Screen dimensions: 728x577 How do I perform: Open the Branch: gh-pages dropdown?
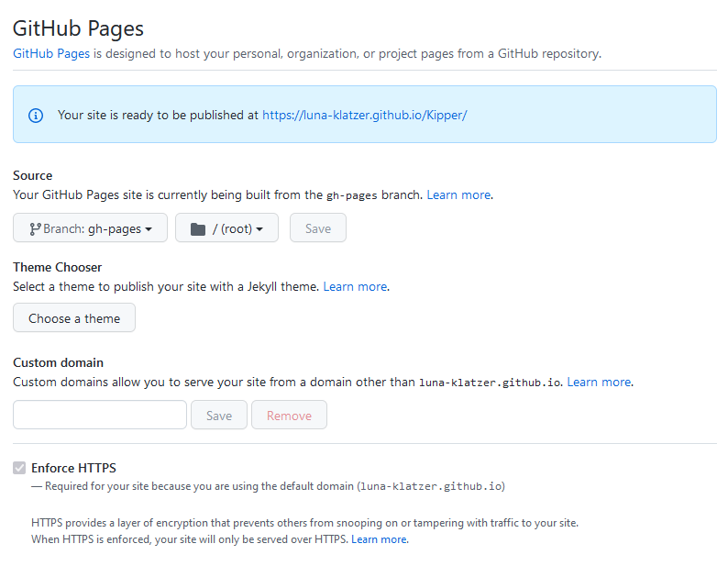tap(90, 227)
